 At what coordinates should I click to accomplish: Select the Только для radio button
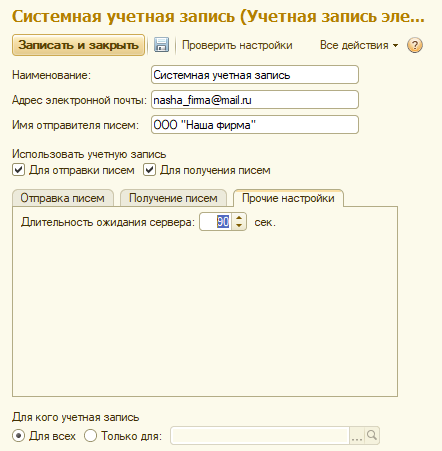[x=90, y=435]
